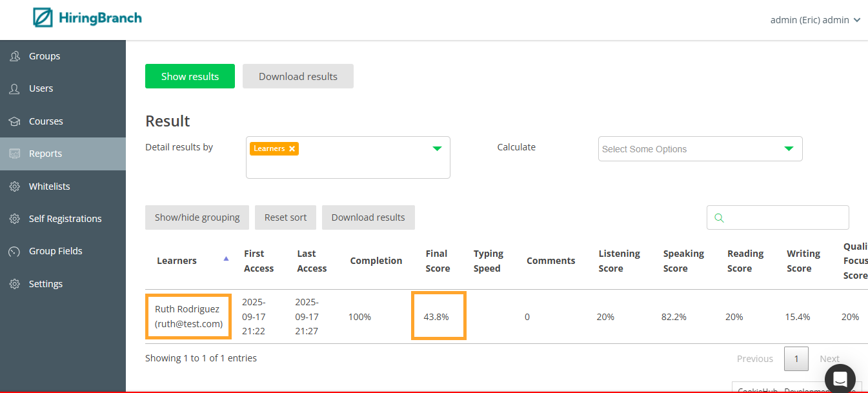
Task: Open the chat support bubble
Action: 840,379
